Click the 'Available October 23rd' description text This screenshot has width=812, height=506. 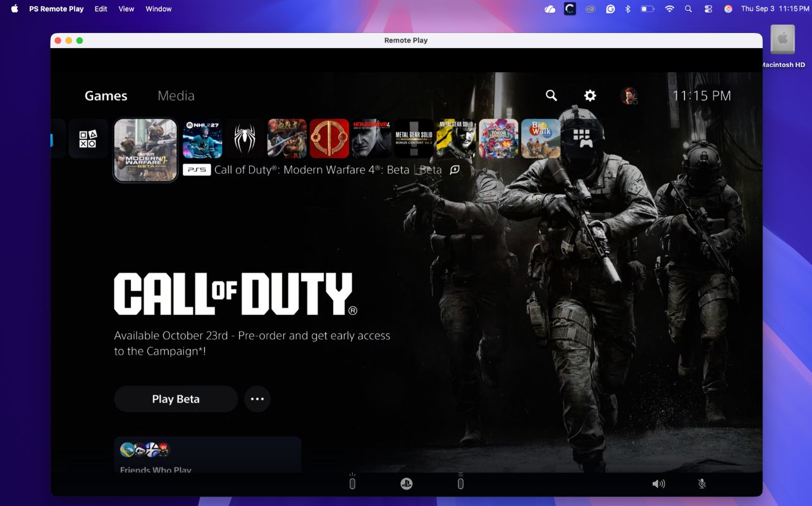pyautogui.click(x=252, y=343)
